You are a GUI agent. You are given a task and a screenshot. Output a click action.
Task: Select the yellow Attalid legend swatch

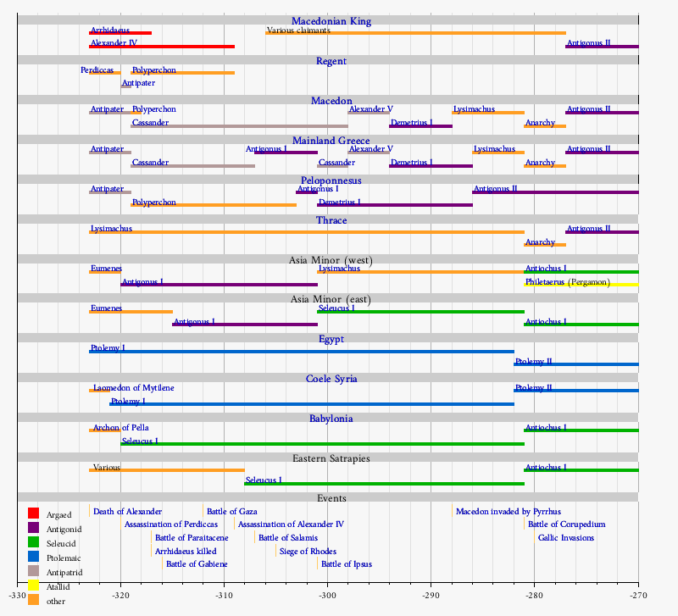tap(34, 585)
